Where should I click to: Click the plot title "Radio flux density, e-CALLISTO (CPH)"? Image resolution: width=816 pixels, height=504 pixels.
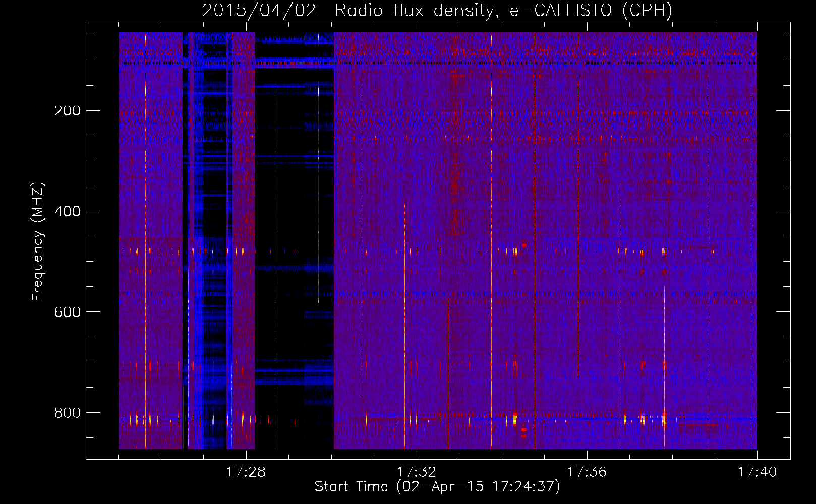click(504, 11)
